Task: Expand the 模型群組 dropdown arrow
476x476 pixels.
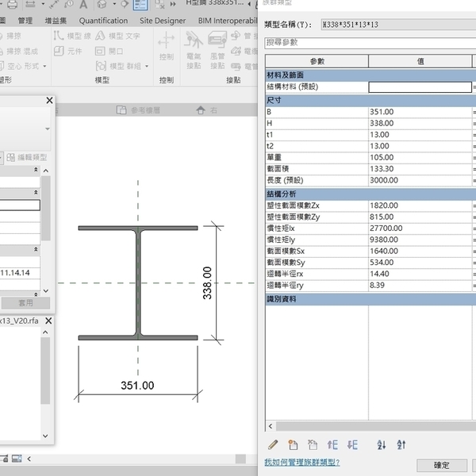Action: 146,66
